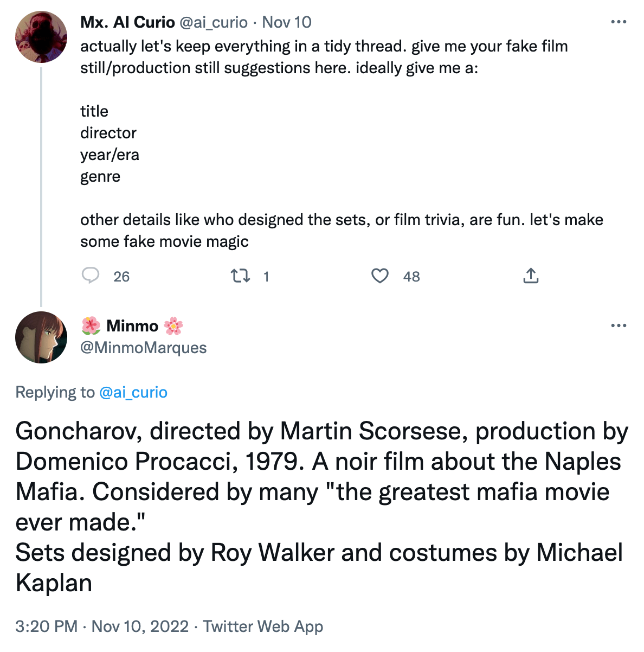This screenshot has height=652, width=644.
Task: Reply to the Mx. AI Curio tweet
Action: 91,276
